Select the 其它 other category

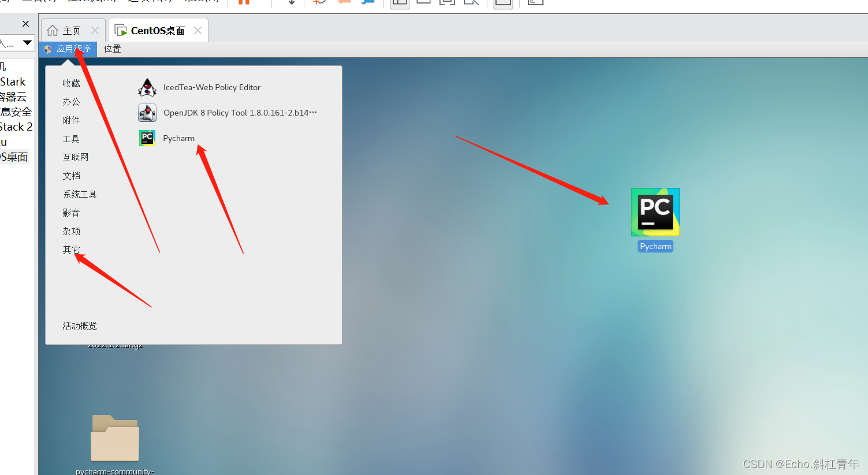coord(72,250)
